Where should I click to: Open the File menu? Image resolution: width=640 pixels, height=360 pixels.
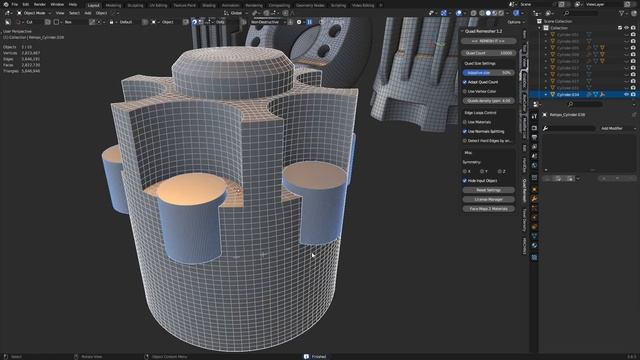[x=15, y=4]
